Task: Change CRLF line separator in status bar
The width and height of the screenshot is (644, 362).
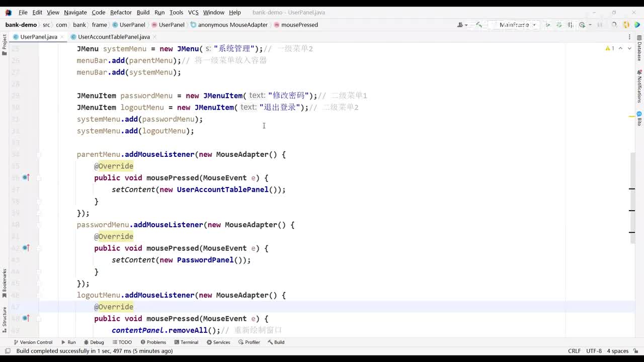Action: [x=574, y=351]
